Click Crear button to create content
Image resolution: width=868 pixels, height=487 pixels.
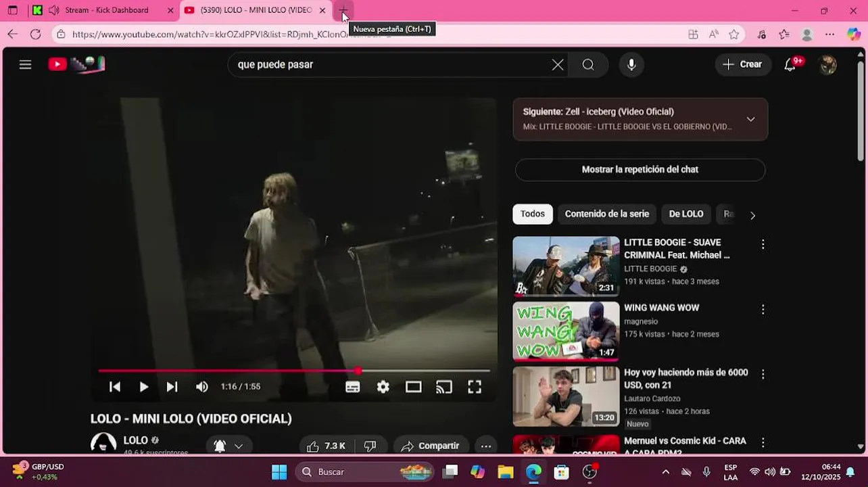[743, 64]
